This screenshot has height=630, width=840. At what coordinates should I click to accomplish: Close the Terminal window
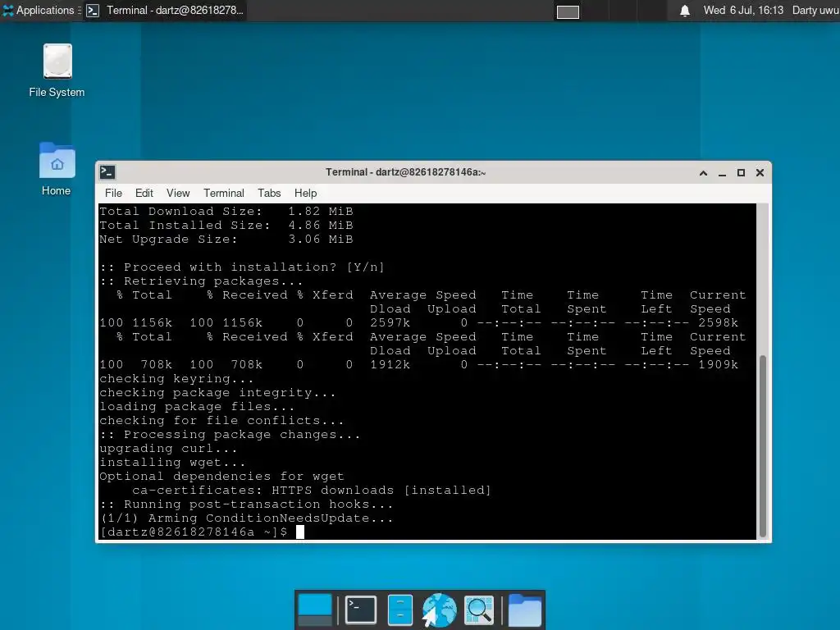click(760, 172)
